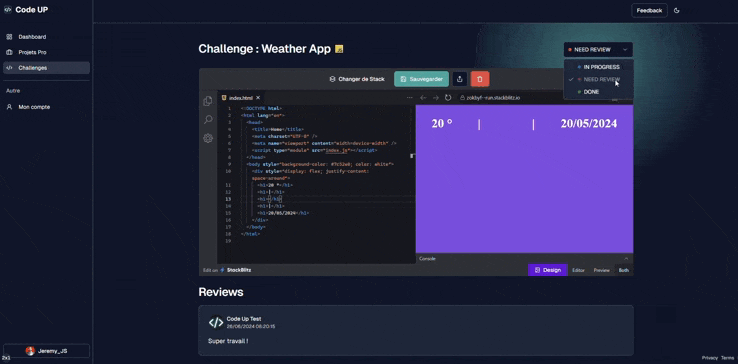This screenshot has height=364, width=738.
Task: Open the NEED REVIEW status dropdown
Action: click(x=598, y=49)
